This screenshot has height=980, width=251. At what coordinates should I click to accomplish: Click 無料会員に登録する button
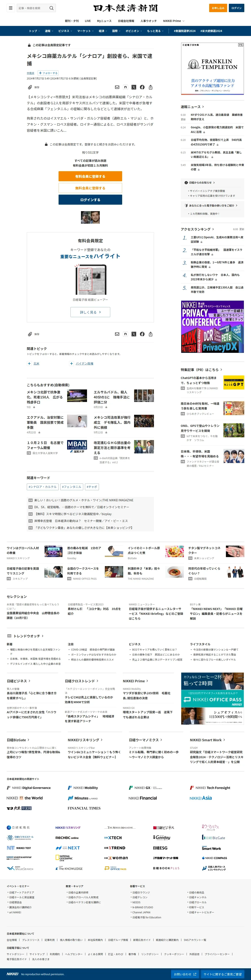click(90, 188)
